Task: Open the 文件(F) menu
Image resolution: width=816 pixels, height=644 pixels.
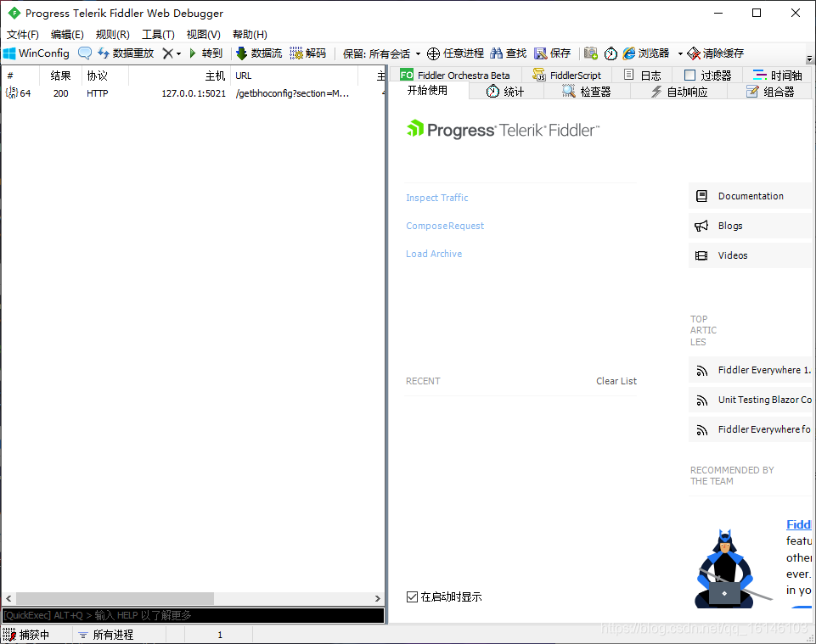Action: 22,34
